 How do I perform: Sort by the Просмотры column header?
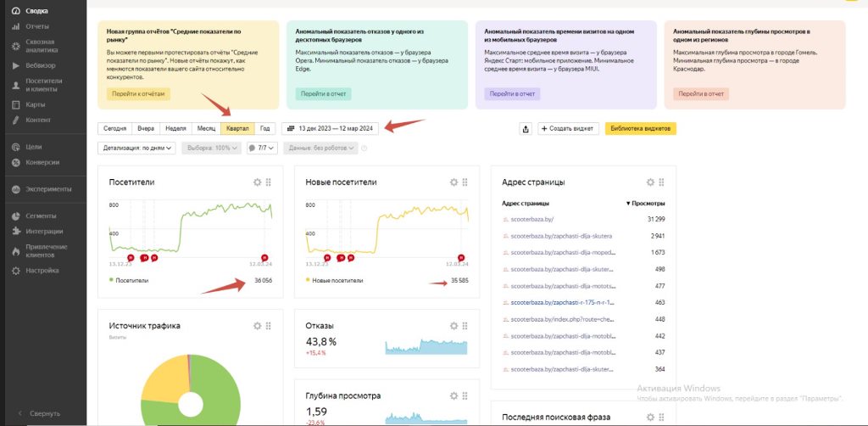pyautogui.click(x=645, y=204)
